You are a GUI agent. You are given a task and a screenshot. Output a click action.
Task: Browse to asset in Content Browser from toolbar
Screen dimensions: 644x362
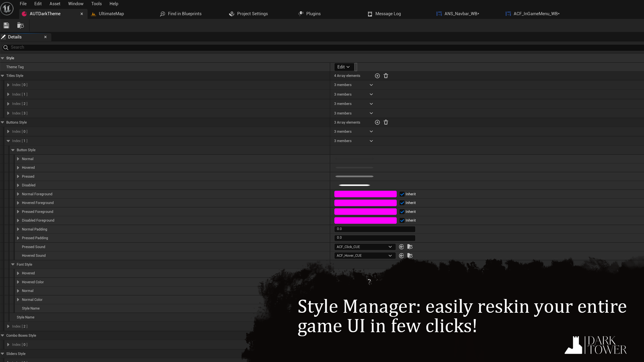coord(20,25)
